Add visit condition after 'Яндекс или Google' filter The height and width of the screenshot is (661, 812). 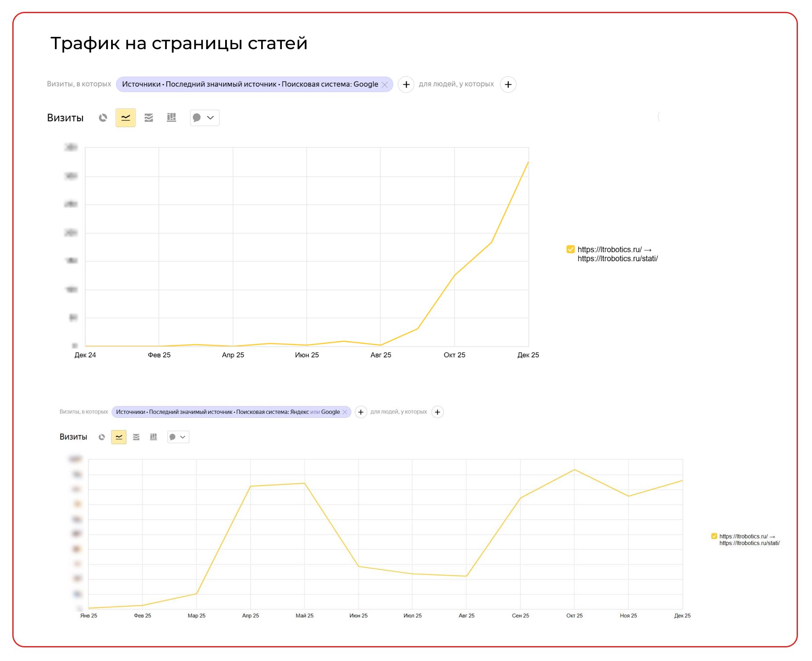point(361,412)
